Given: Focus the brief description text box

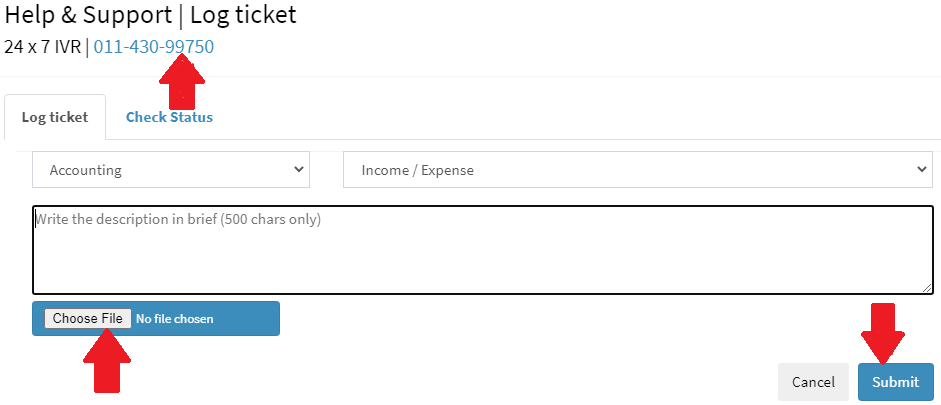Looking at the screenshot, I should point(482,250).
